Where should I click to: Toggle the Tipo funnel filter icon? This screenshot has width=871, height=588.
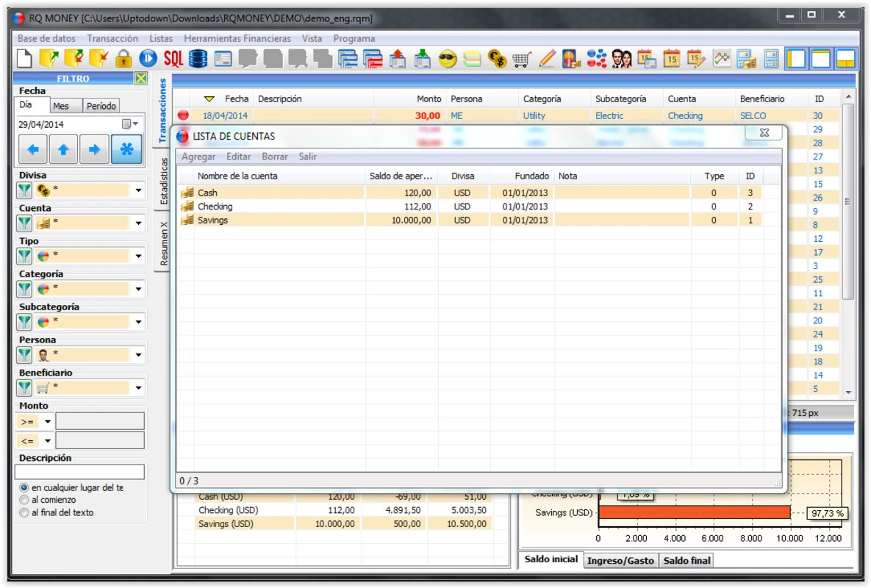coord(24,256)
